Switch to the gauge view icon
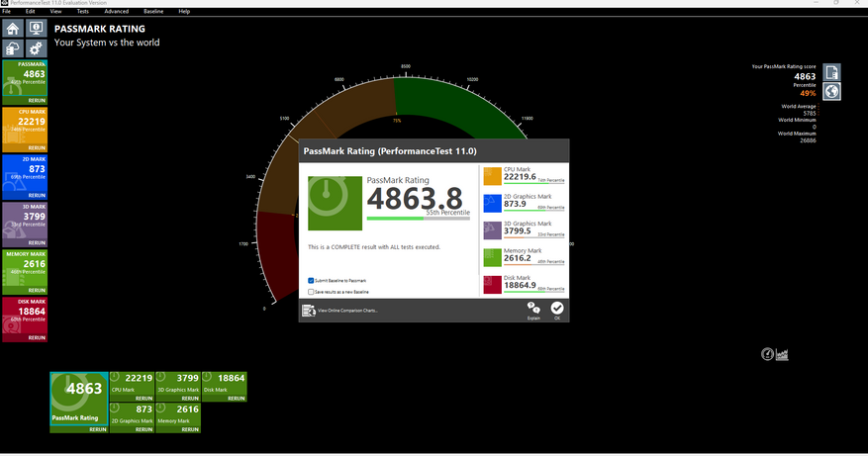868x456 pixels. coord(767,354)
